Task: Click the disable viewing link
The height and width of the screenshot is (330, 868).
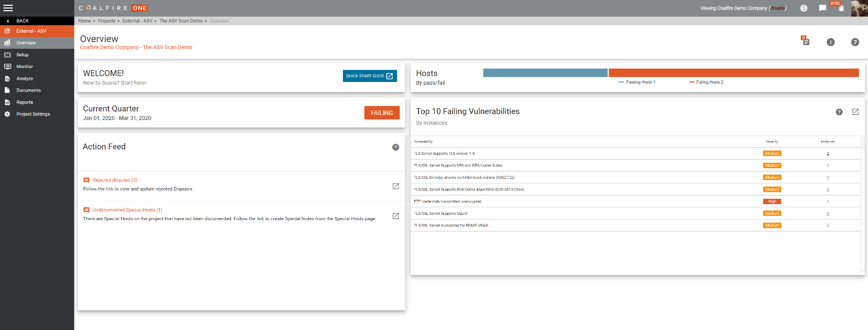Action: point(778,8)
